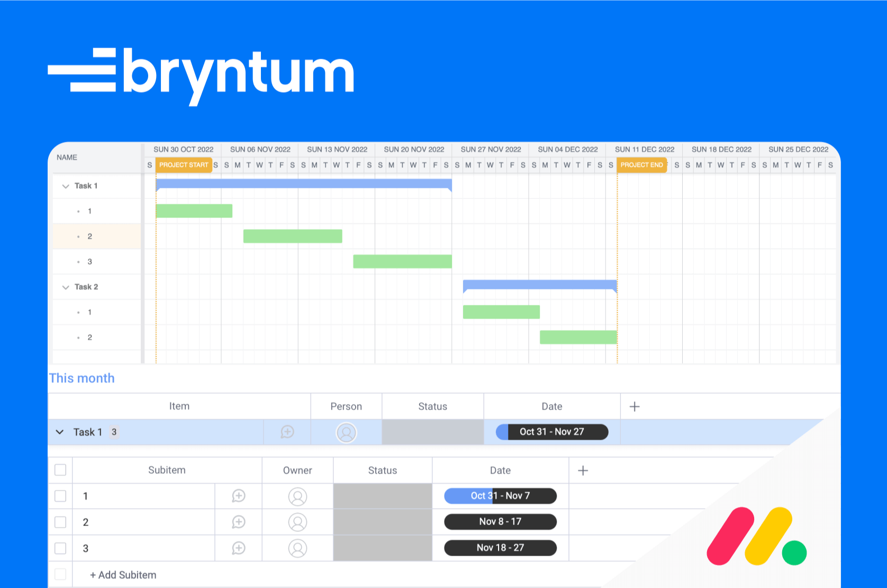Collapse the Task 1 row chevron in the table
This screenshot has height=588, width=887.
[59, 432]
